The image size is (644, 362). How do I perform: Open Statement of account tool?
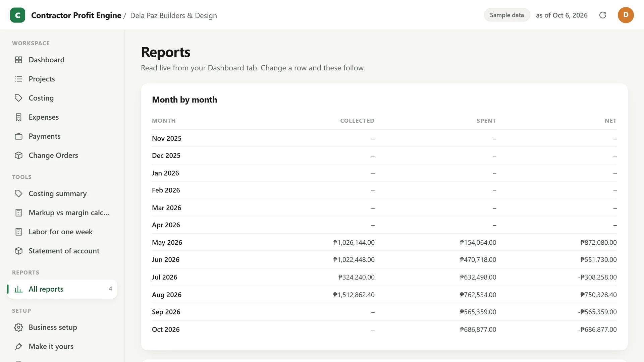click(62, 251)
